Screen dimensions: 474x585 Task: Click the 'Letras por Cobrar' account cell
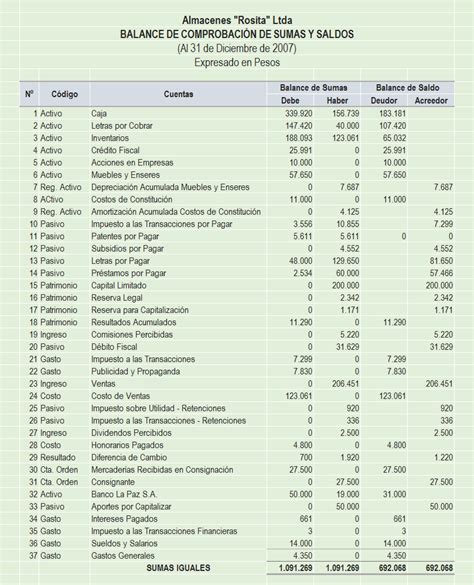pos(122,126)
